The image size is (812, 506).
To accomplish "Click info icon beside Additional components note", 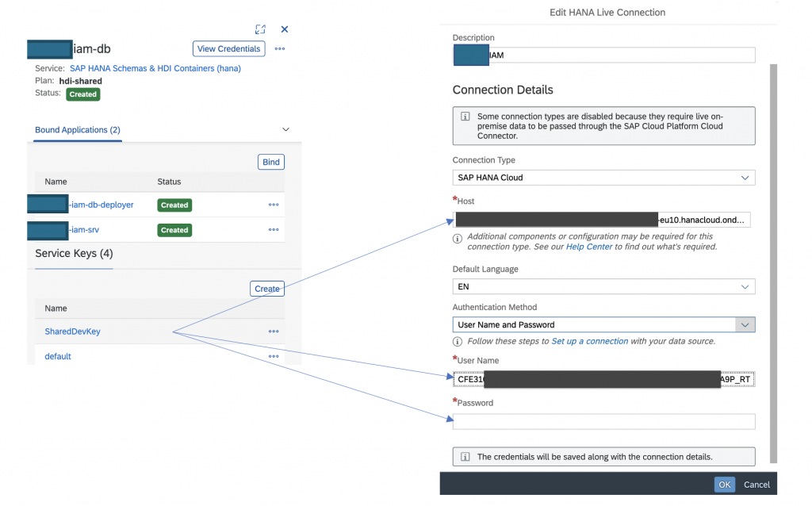I will click(458, 238).
